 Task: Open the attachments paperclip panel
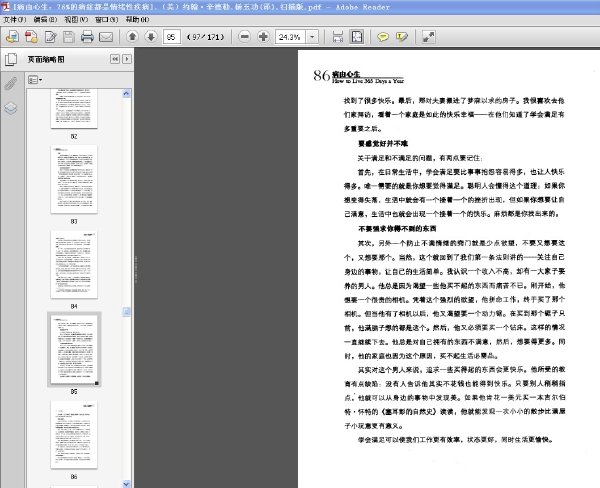click(11, 83)
